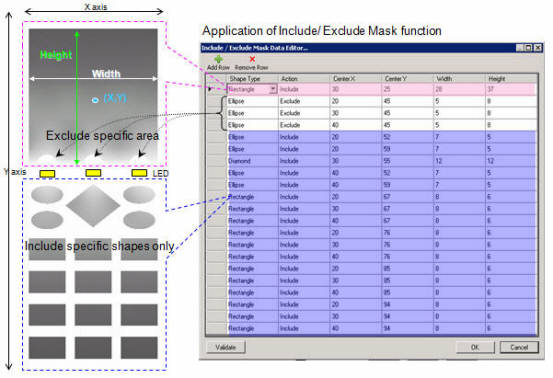553x378 pixels.
Task: Click Exclude for the Ellipse with Center X 30
Action: coord(304,113)
